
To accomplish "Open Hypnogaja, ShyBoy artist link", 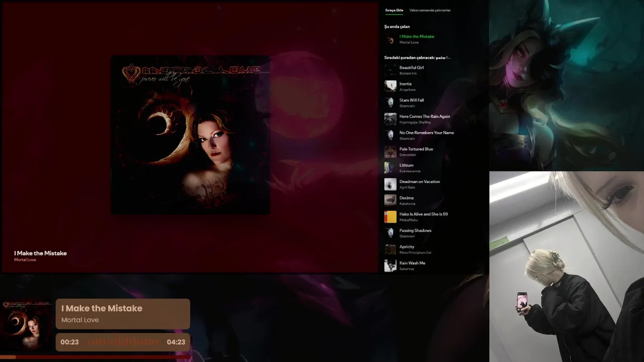I will coord(415,122).
